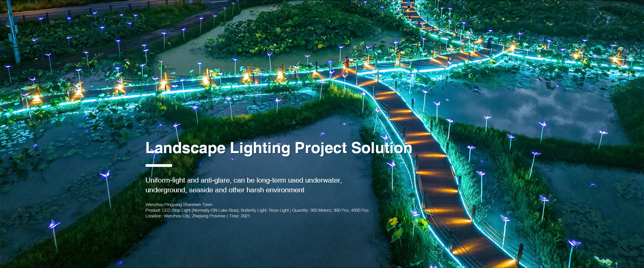Viewport: 644px width, 268px height.
Task: Click the '300 Pcs' quantity text
Action: click(x=341, y=210)
